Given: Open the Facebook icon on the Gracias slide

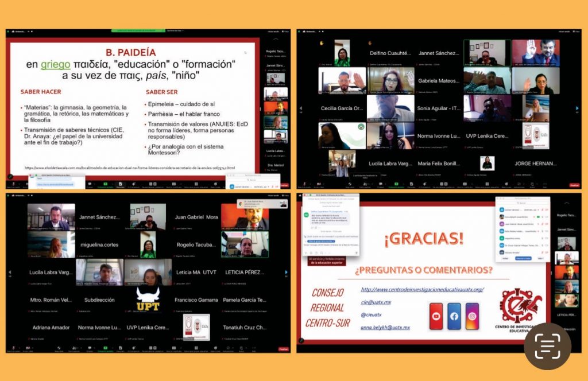Looking at the screenshot, I should click(x=454, y=316).
